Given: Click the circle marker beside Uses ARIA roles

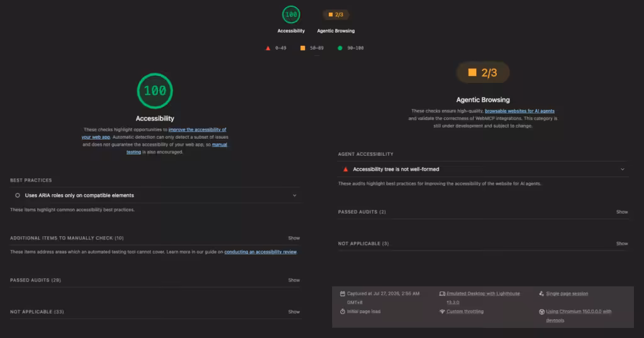Looking at the screenshot, I should pos(18,195).
